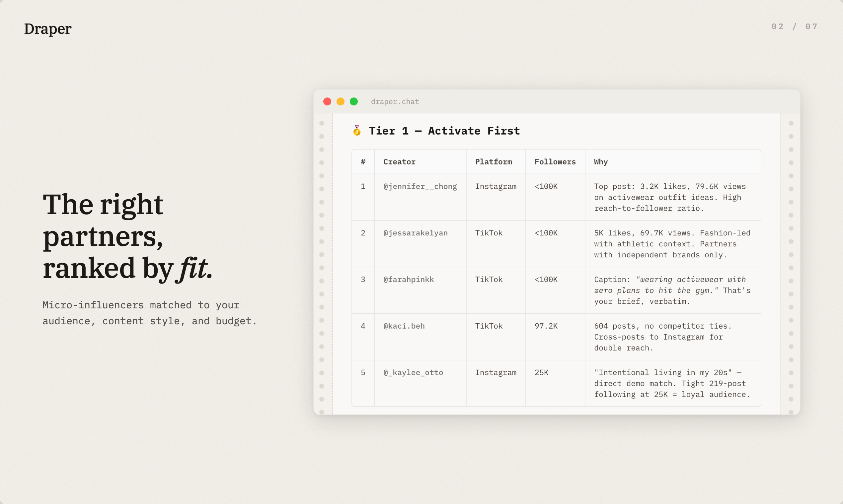Select the @kaci.beh creator entry
This screenshot has height=504, width=843.
pos(404,326)
